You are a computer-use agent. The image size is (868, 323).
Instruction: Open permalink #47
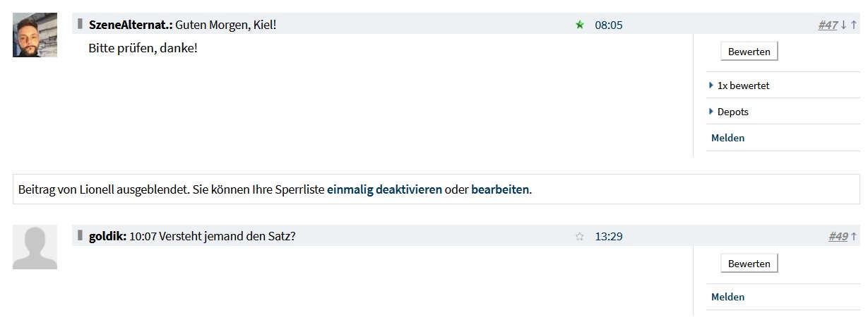828,25
